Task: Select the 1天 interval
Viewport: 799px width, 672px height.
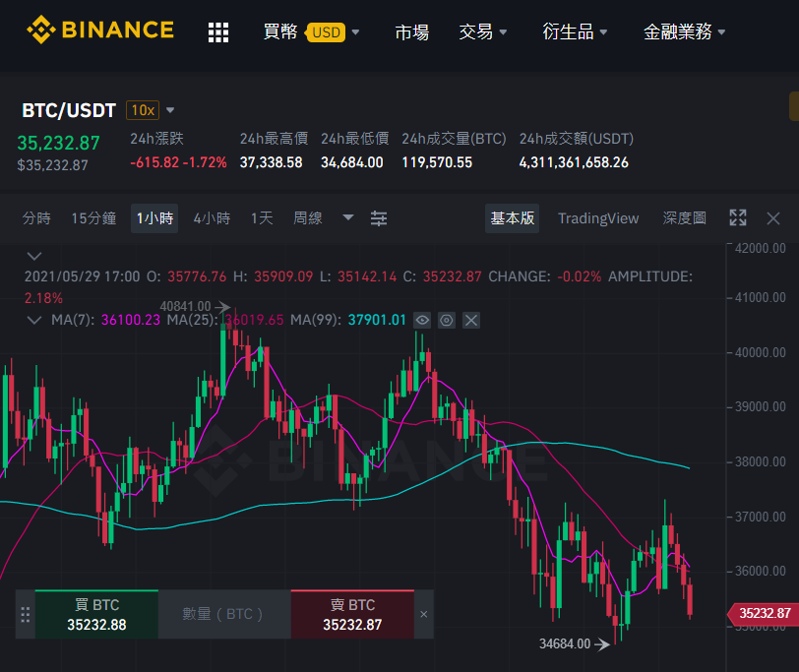Action: coord(262,218)
